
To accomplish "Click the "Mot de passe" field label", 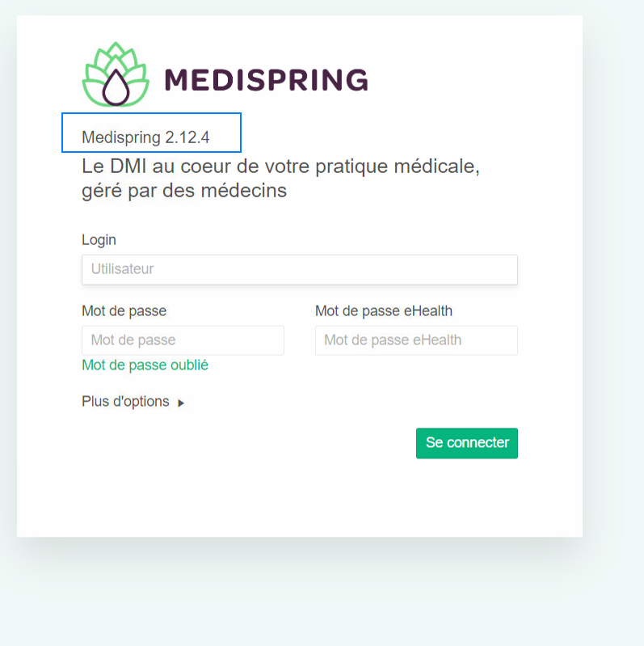I will click(x=124, y=310).
